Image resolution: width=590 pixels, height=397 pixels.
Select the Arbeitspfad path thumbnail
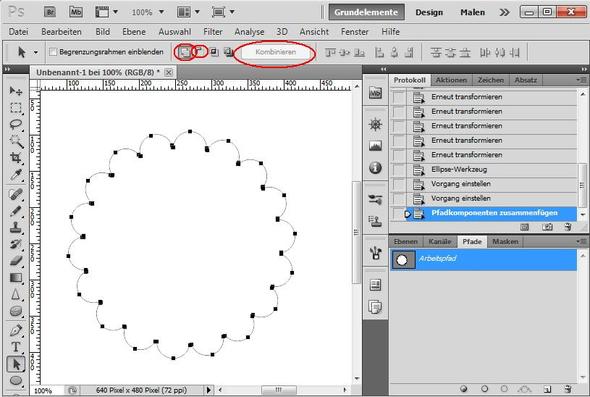(x=403, y=260)
